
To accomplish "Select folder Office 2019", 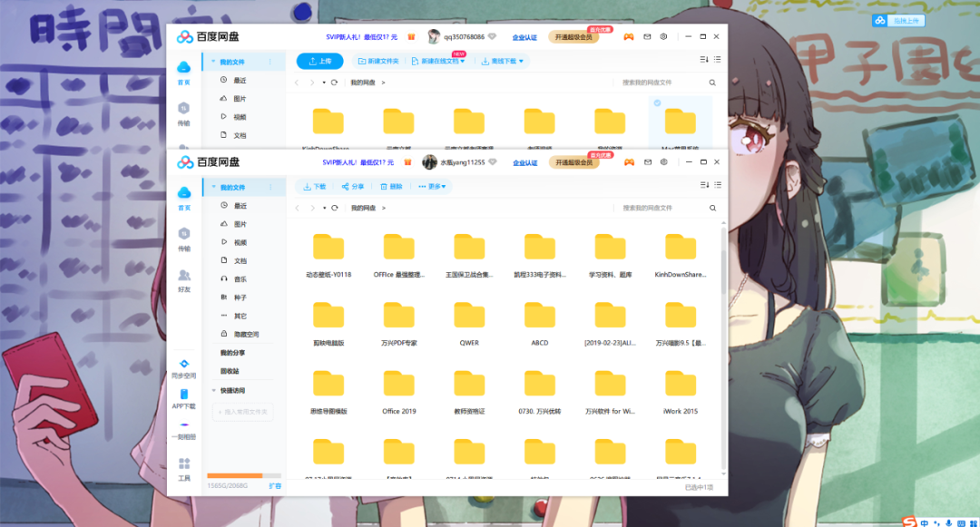I will point(398,393).
